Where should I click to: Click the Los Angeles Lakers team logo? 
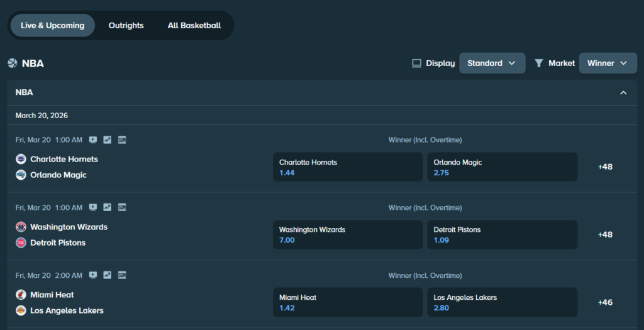[21, 311]
